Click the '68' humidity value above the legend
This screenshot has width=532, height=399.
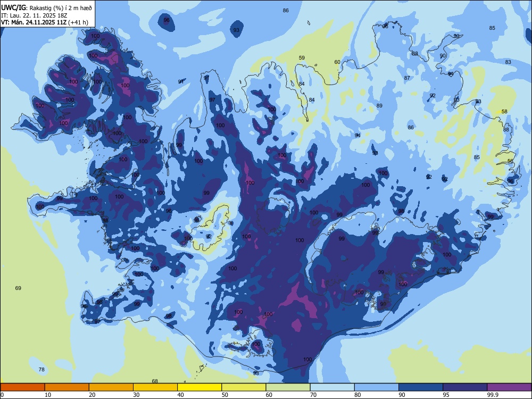click(155, 381)
